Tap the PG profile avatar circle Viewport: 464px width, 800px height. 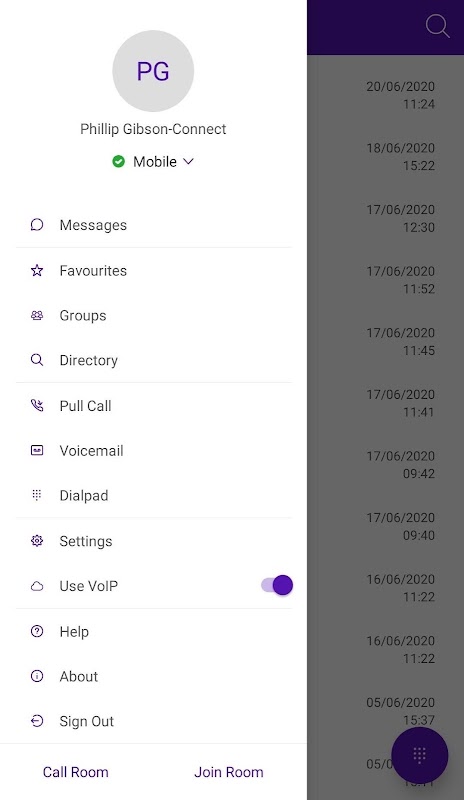point(153,71)
